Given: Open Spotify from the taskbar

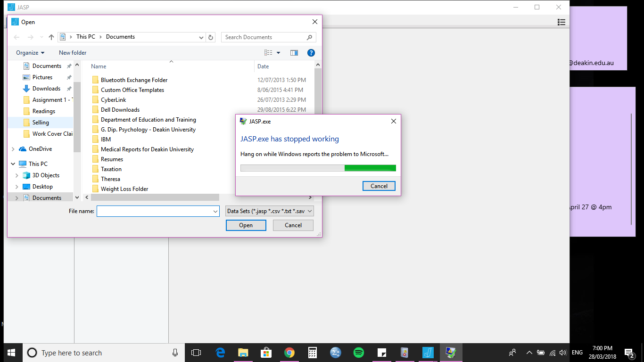Looking at the screenshot, I should tap(358, 352).
